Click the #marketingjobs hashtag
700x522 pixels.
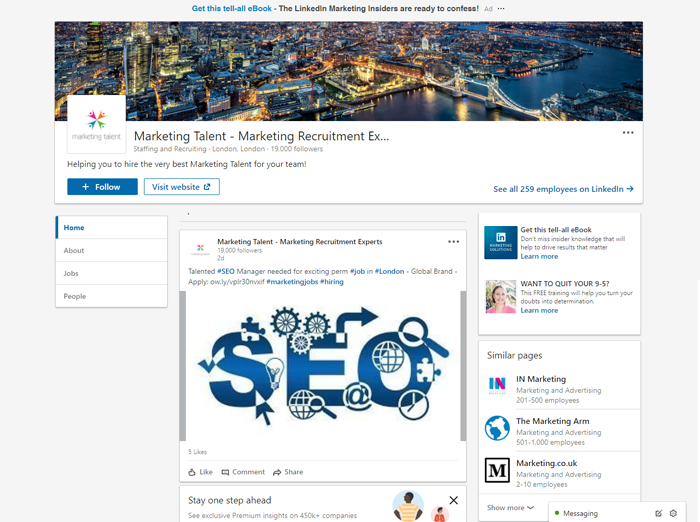coord(292,282)
